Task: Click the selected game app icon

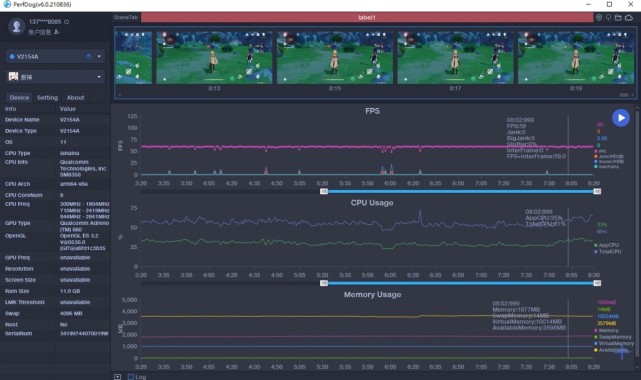Action: [x=13, y=77]
